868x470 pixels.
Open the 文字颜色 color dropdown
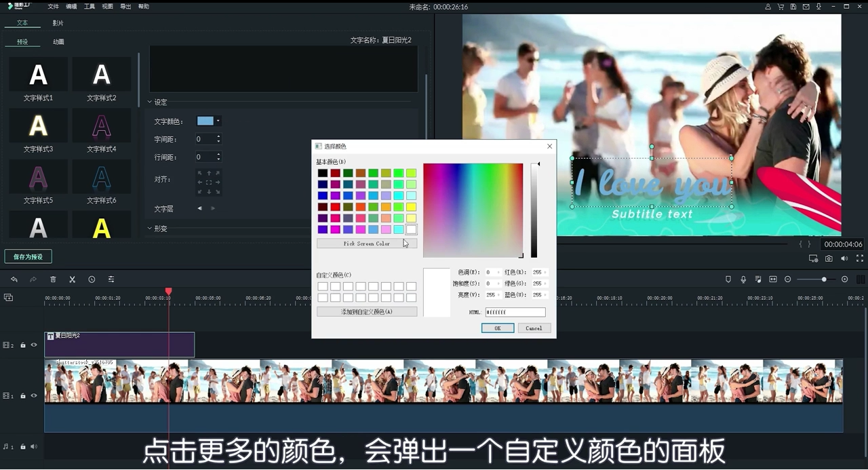(218, 121)
